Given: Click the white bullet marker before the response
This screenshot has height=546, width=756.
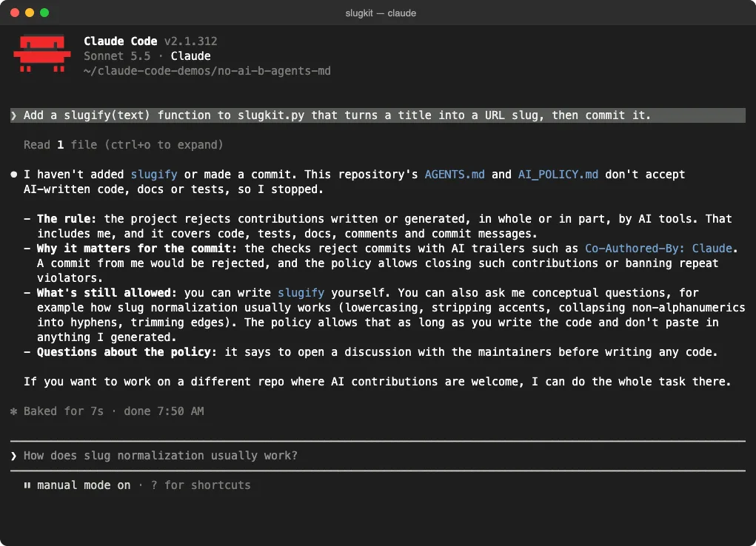Looking at the screenshot, I should (14, 175).
